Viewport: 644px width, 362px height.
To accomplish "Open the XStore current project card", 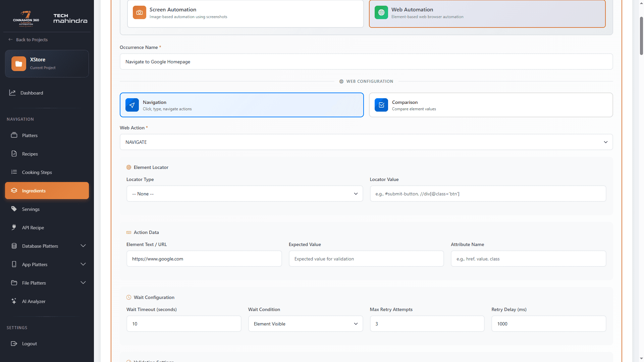I will [x=47, y=64].
